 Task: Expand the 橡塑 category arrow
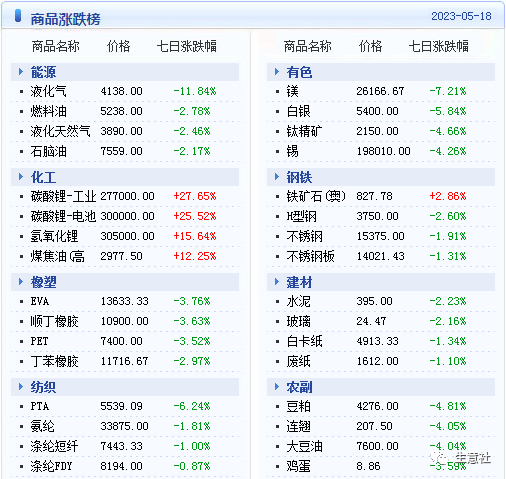[x=21, y=282]
